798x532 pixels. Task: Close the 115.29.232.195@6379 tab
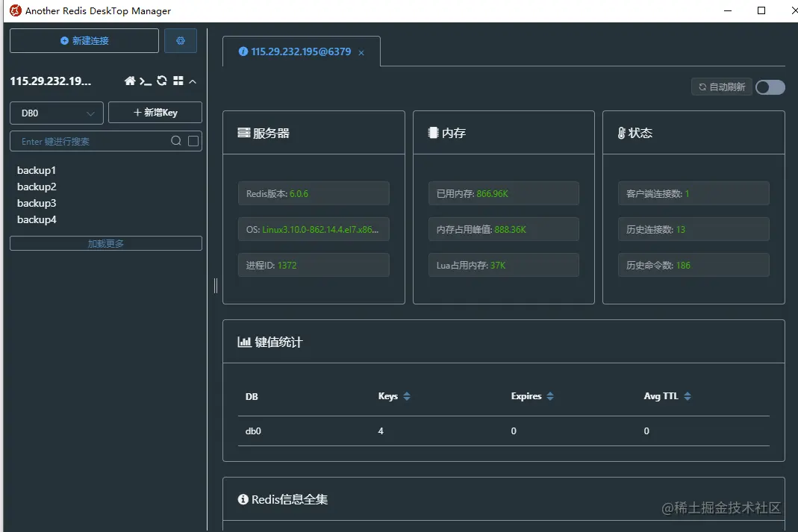tap(361, 52)
